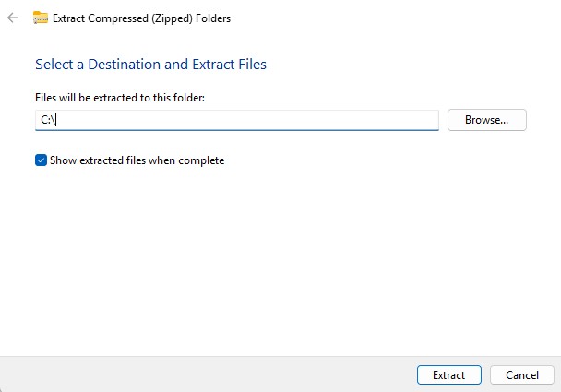Click the blue underline of the path field
The width and height of the screenshot is (561, 392).
(x=237, y=130)
